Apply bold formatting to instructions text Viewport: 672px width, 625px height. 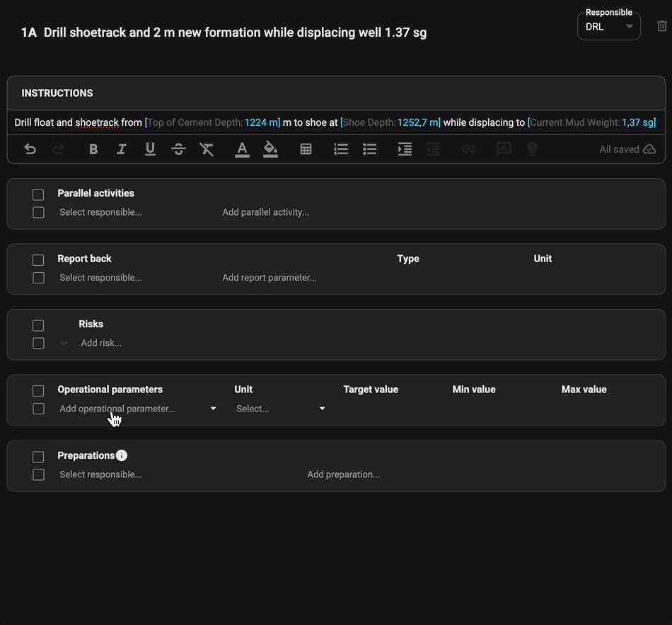tap(93, 149)
